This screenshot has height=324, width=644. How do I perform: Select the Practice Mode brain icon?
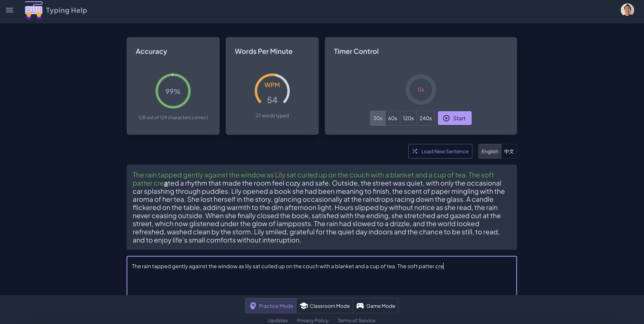[x=253, y=306]
